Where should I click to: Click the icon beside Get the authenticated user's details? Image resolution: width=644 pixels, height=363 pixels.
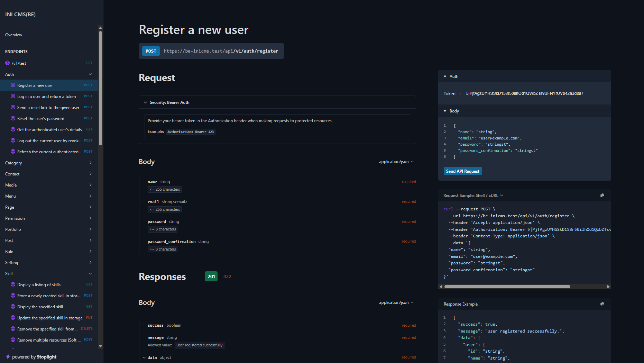click(13, 129)
